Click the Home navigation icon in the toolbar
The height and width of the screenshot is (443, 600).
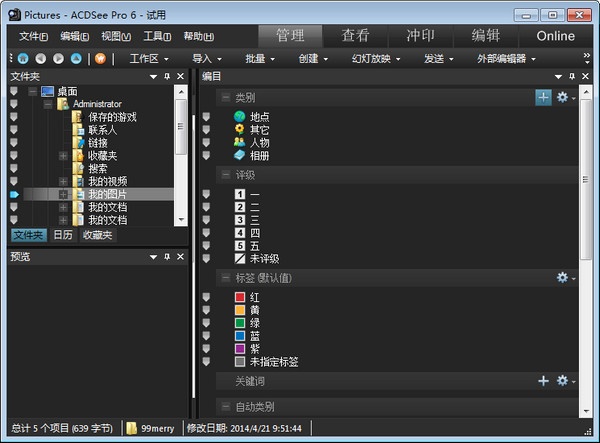pyautogui.click(x=23, y=59)
